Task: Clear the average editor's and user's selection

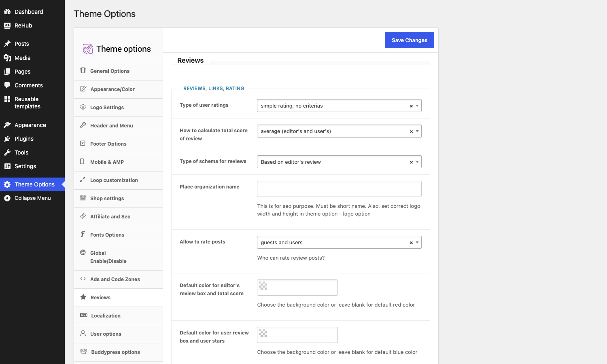Action: 411,131
